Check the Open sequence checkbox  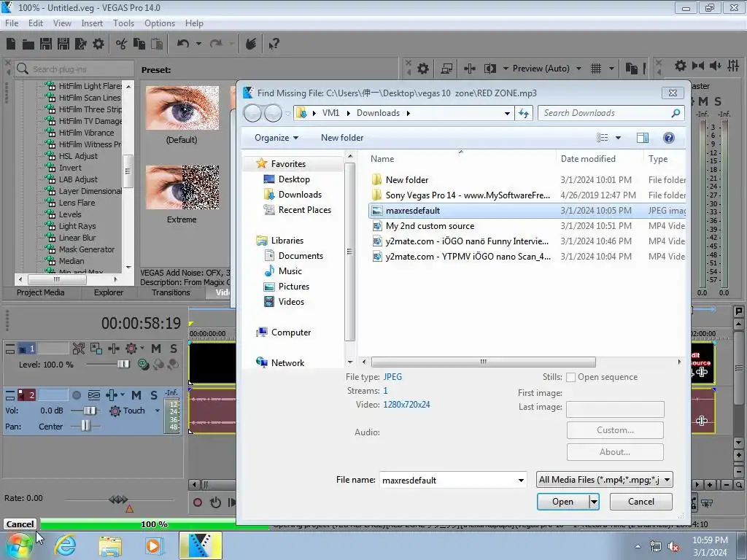[570, 377]
